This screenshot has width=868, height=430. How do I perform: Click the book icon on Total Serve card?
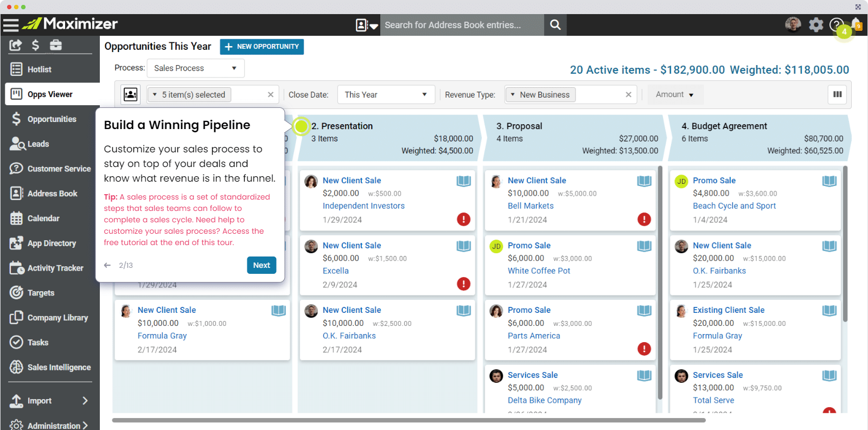coord(829,375)
